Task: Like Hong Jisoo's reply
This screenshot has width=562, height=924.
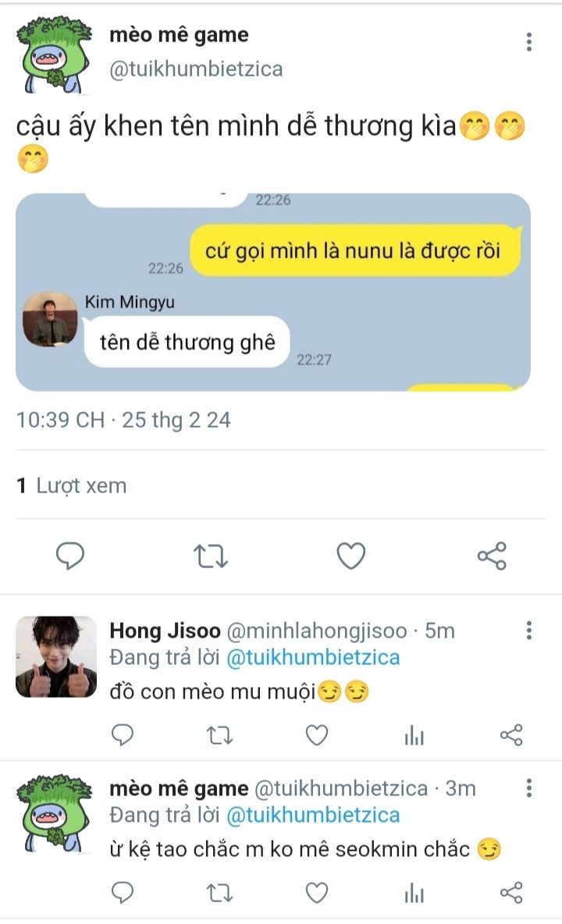Action: [316, 735]
